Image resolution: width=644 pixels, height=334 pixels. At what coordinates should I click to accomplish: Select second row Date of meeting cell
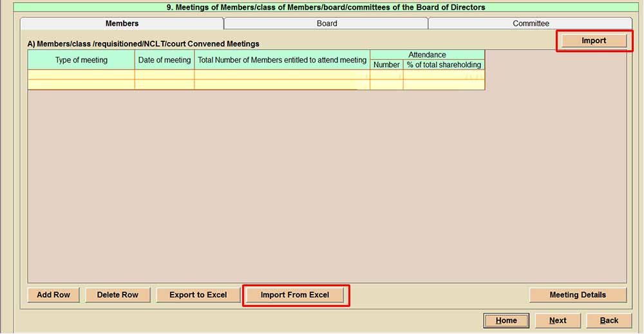164,84
